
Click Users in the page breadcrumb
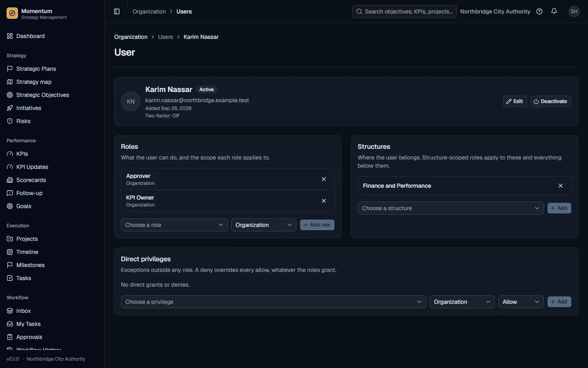pos(165,37)
